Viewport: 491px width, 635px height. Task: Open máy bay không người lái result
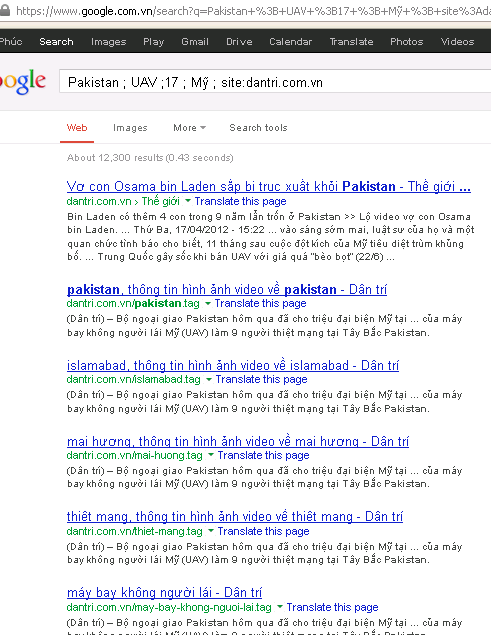click(x=164, y=592)
